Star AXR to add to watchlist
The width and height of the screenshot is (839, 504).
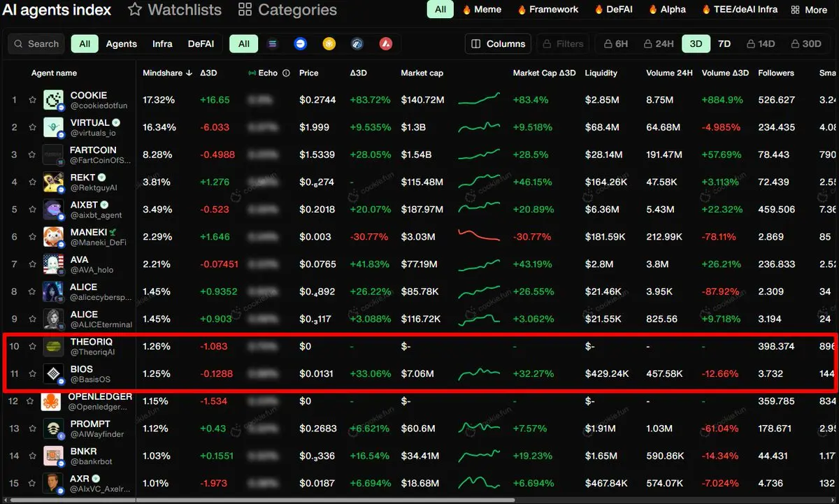coord(32,484)
